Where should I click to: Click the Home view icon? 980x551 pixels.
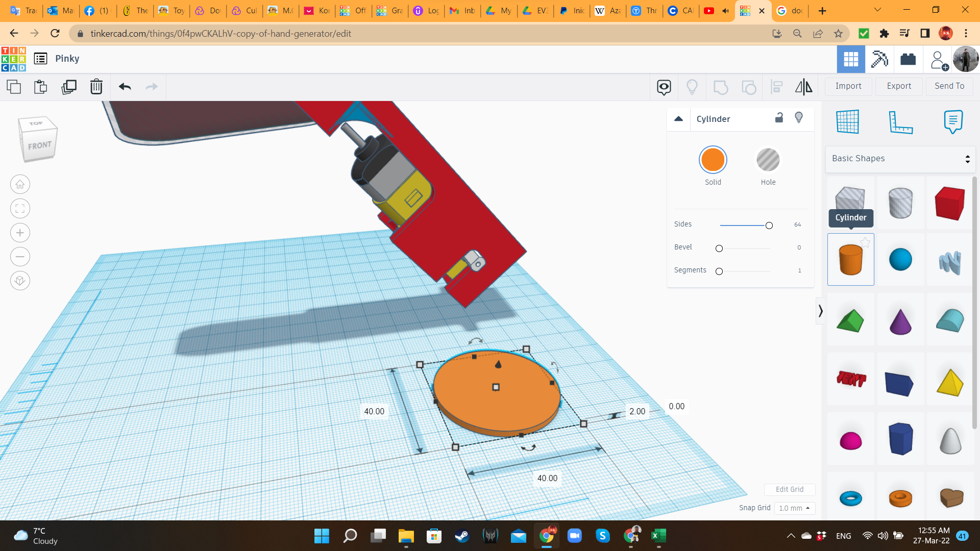(x=20, y=184)
